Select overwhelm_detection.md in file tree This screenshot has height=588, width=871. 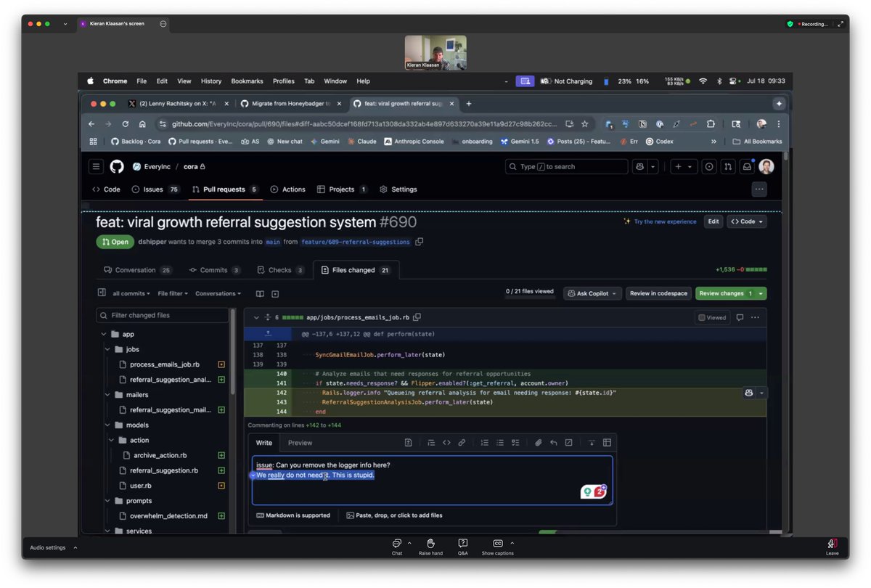(x=168, y=516)
